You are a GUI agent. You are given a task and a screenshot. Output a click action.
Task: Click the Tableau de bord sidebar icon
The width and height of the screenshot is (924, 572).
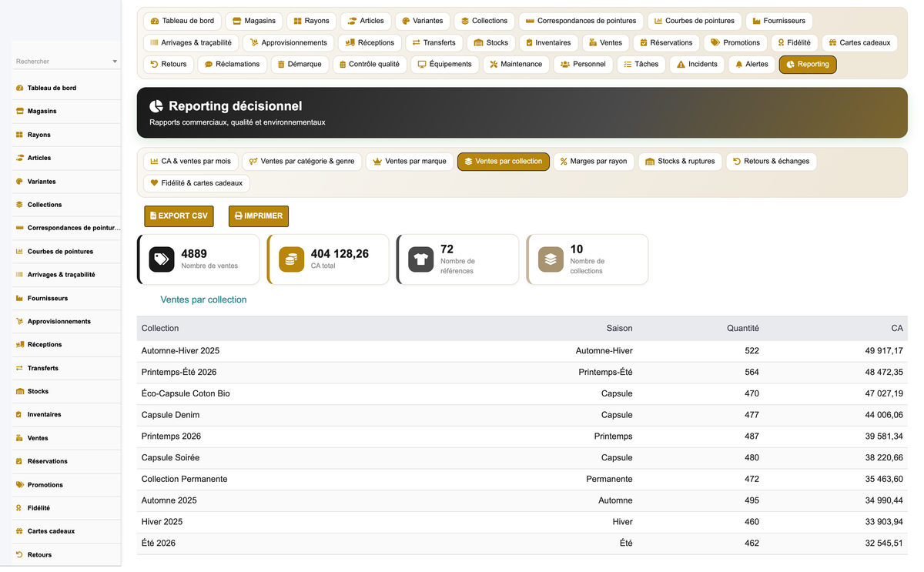tap(19, 89)
